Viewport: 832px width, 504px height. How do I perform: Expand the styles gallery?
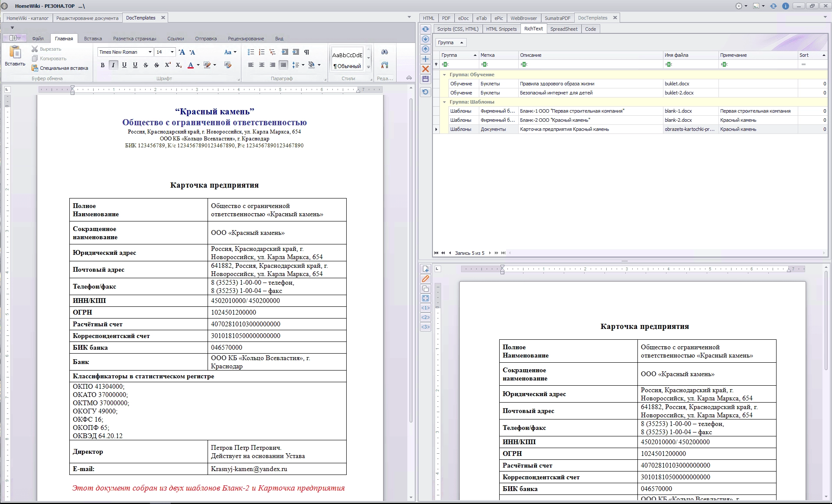tap(369, 67)
